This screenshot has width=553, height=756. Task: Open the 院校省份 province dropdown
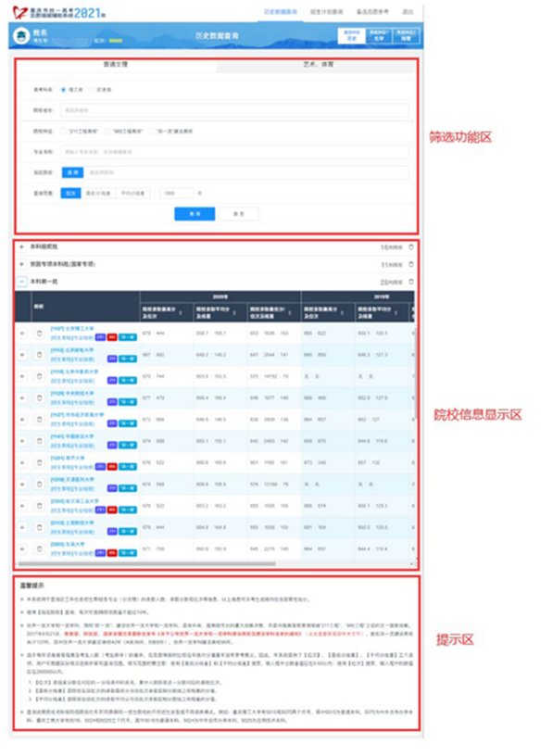click(x=234, y=110)
